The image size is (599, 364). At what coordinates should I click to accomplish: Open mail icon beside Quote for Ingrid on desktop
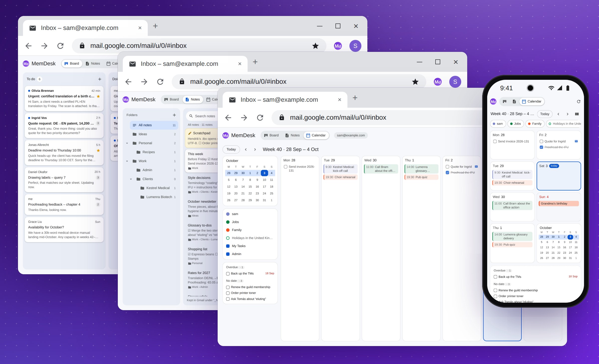(x=476, y=167)
